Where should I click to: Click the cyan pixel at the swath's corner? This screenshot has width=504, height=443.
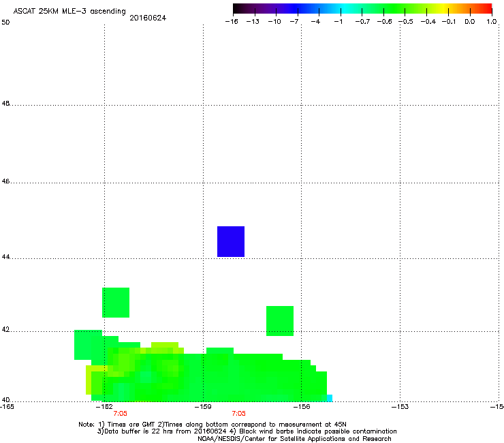pyautogui.click(x=330, y=398)
